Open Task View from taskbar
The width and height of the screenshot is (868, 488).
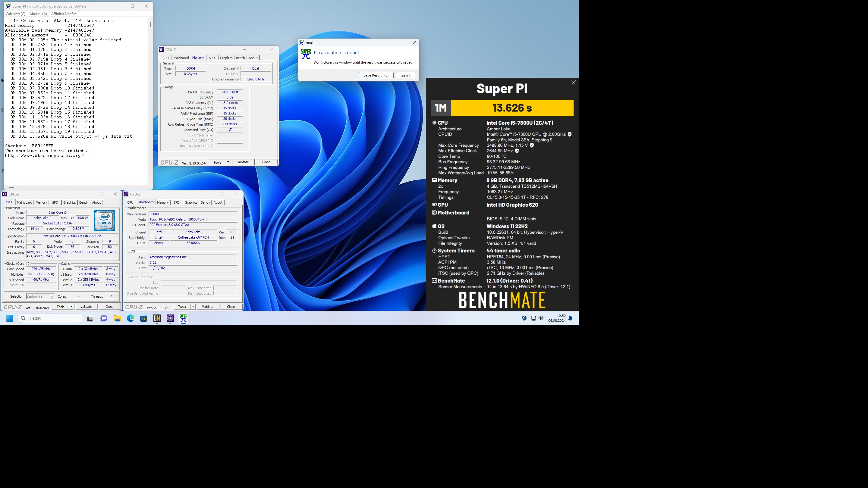coord(90,318)
